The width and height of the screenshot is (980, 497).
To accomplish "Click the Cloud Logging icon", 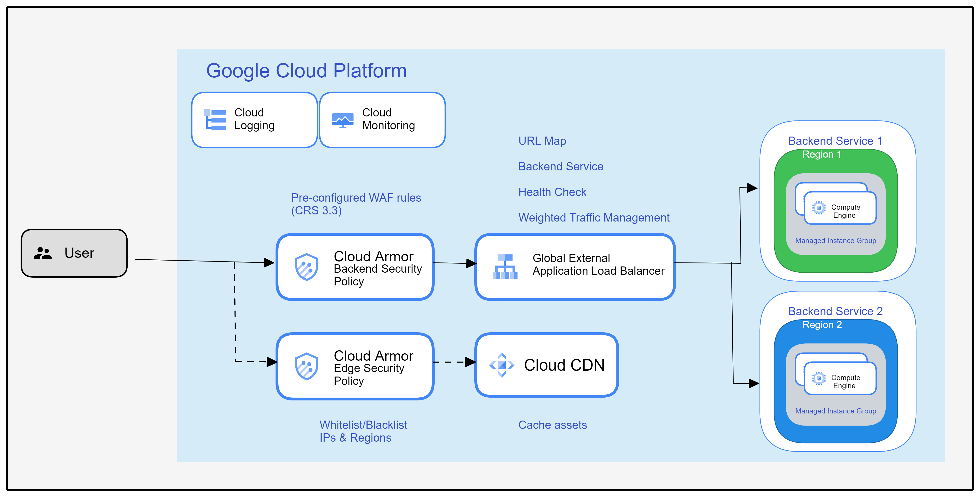I will [x=215, y=120].
